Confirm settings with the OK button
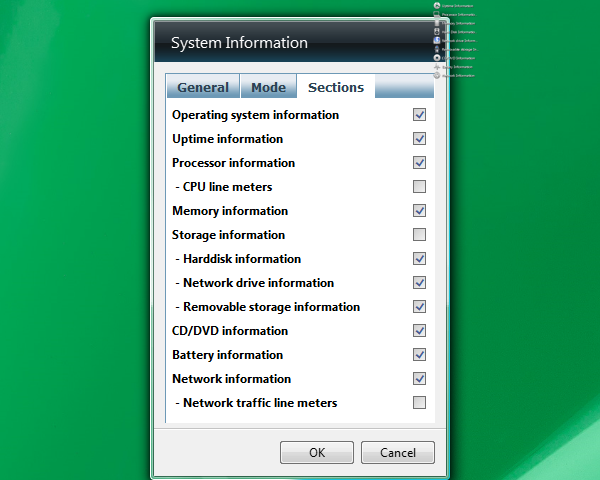600x480 pixels. (x=317, y=452)
